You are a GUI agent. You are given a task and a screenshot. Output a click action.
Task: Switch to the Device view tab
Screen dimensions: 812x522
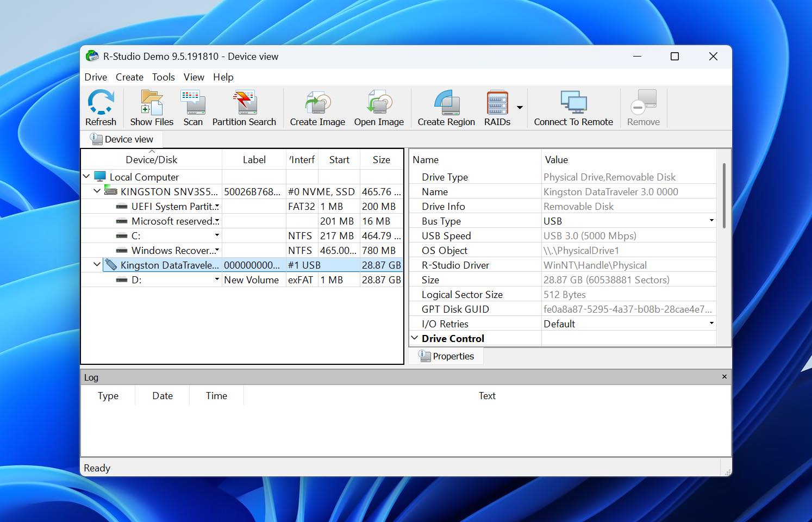click(122, 139)
